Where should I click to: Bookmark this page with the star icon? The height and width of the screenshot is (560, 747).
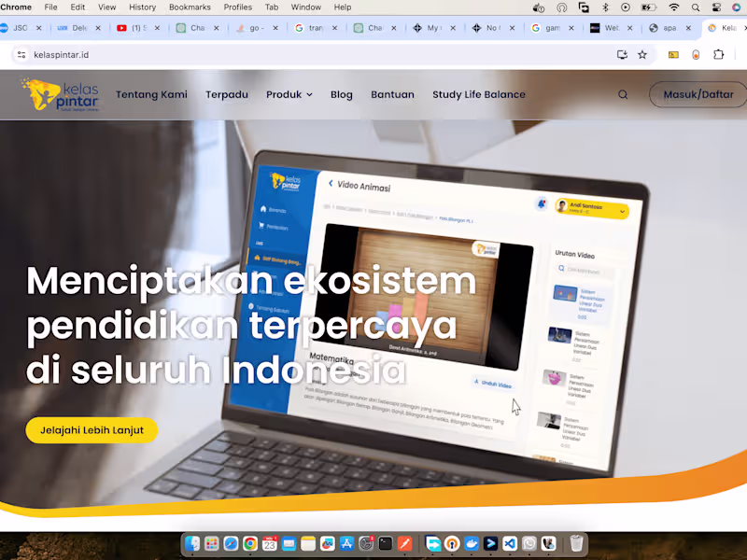click(x=642, y=55)
